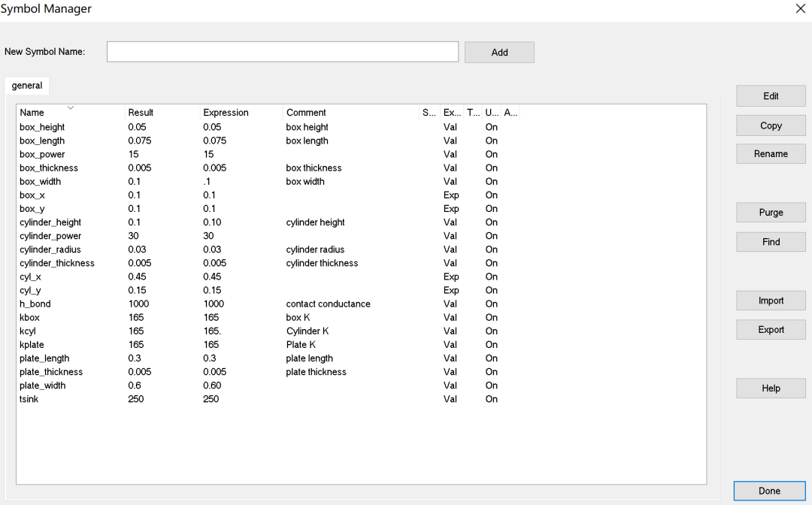The width and height of the screenshot is (812, 505).
Task: Click the 'box K' comment cell
Action: (298, 317)
